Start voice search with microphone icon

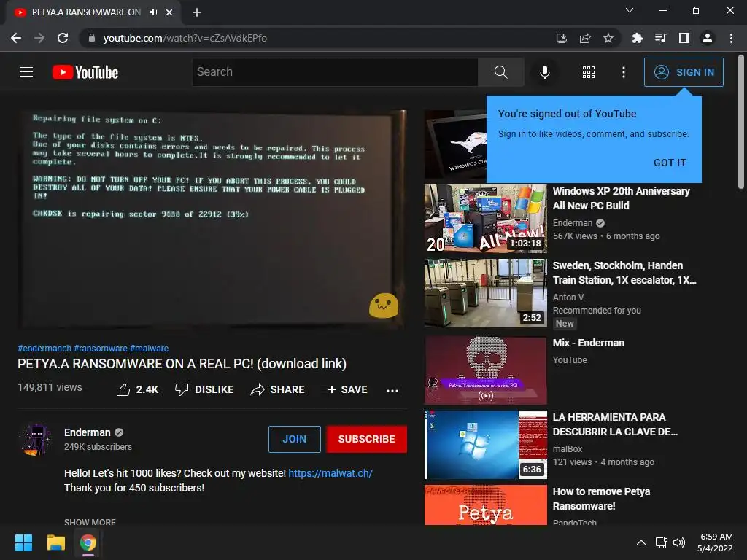click(544, 72)
